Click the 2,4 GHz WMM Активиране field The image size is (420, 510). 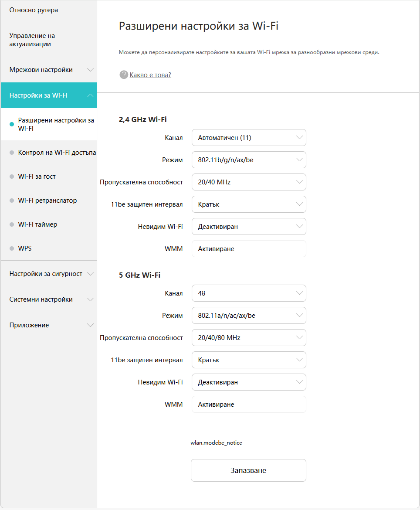pyautogui.click(x=249, y=249)
